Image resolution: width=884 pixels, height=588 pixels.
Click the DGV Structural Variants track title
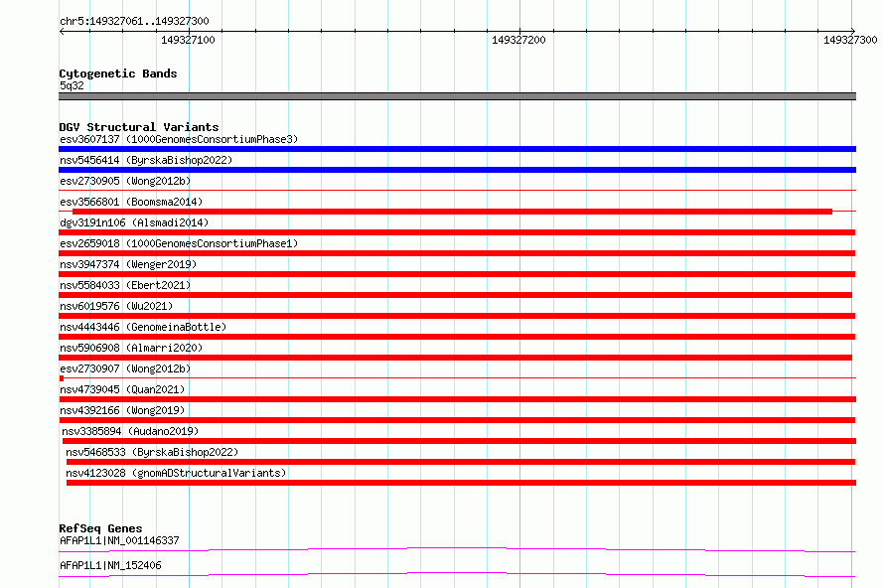point(139,127)
